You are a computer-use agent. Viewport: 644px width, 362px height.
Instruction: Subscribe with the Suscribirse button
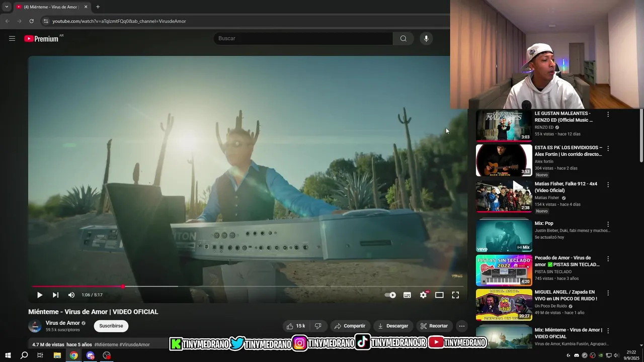[111, 326]
